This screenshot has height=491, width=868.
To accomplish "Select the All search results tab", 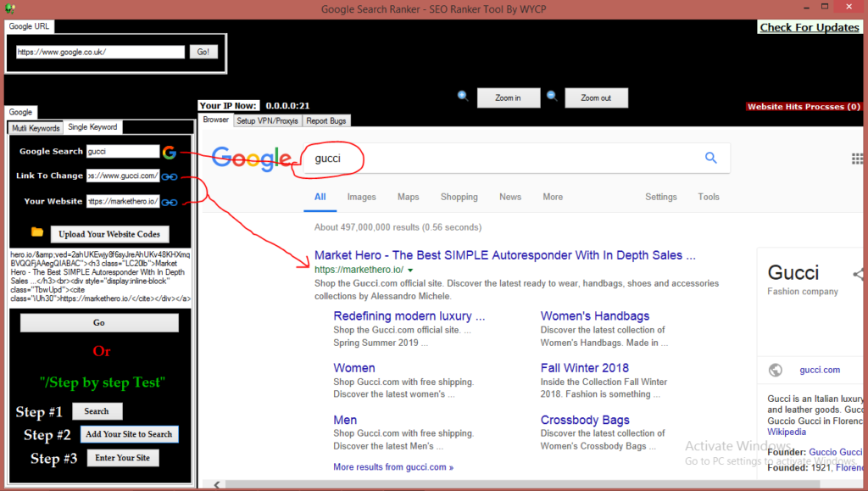I will pos(320,197).
